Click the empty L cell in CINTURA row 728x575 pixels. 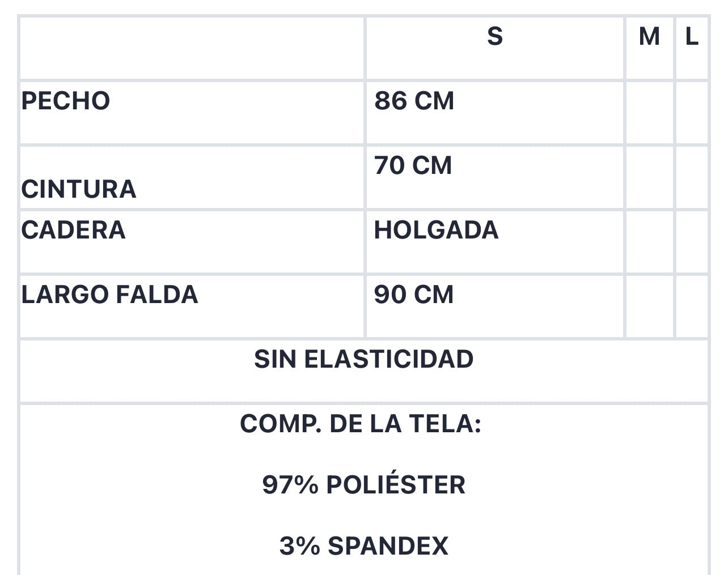pos(692,177)
